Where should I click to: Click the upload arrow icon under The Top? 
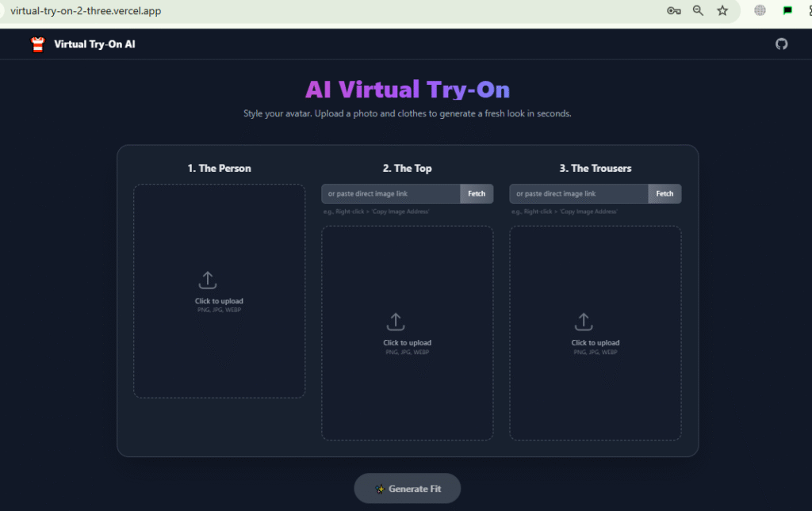tap(395, 322)
